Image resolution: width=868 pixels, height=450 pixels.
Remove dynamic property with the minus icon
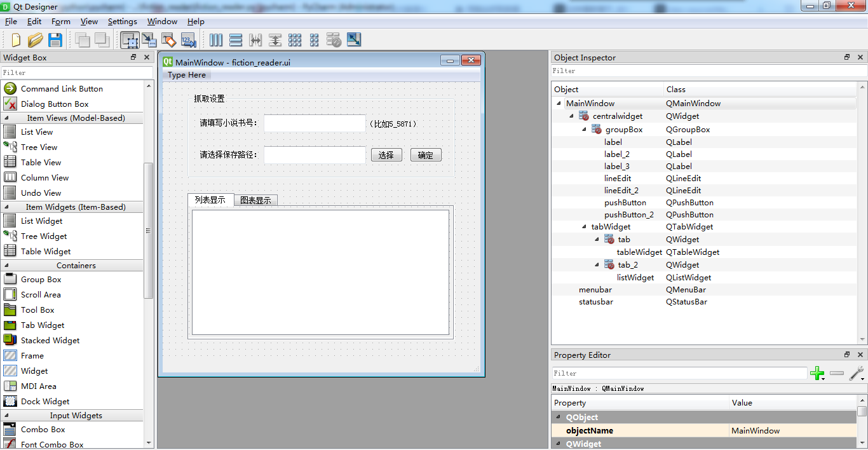[x=837, y=373]
